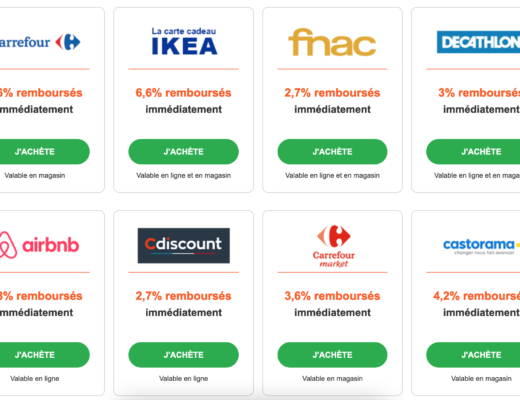Select Fnac's 2,7% remboursés offer text

332,93
